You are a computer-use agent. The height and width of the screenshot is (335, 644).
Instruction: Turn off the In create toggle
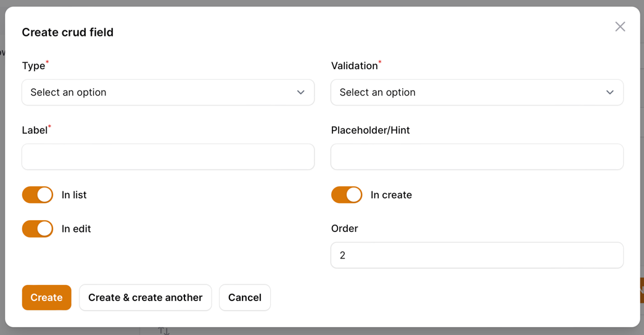pos(347,195)
